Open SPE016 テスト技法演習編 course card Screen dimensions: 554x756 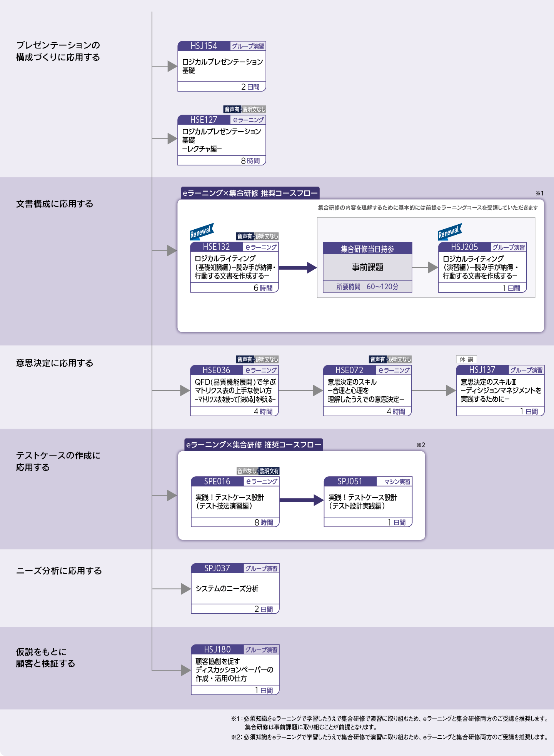(235, 502)
